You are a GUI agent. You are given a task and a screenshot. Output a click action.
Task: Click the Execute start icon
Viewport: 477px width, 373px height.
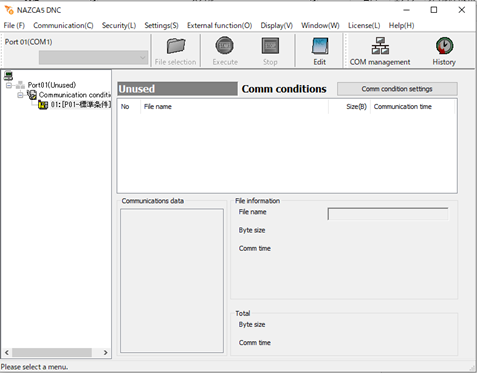225,46
